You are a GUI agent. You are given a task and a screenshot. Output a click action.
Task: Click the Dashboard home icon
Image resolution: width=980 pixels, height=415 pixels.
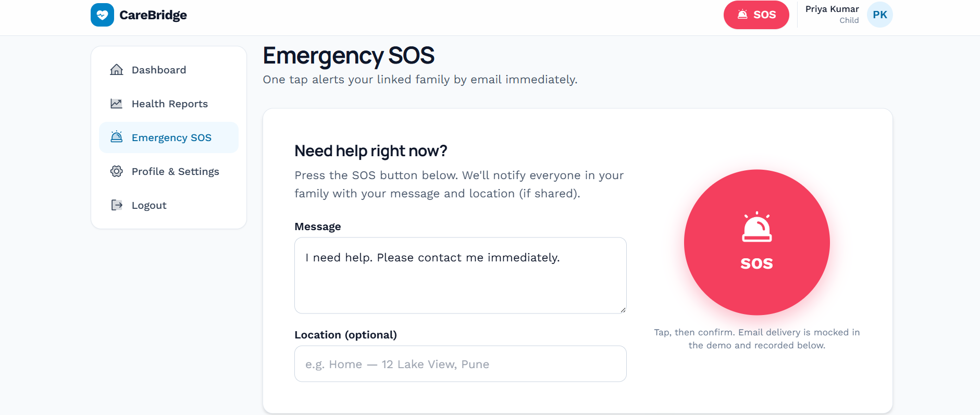(117, 70)
